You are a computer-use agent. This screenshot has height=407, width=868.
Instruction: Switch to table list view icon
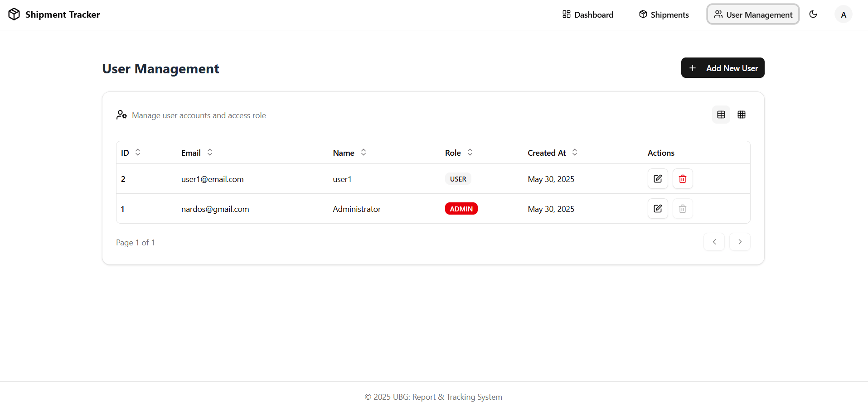pyautogui.click(x=721, y=115)
